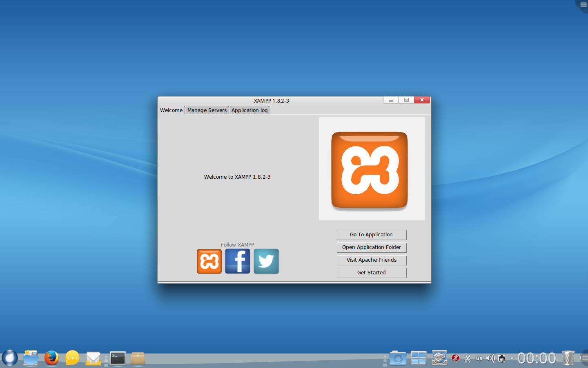Open the system settings gear icon
Image resolution: width=588 pixels, height=368 pixels.
tap(439, 358)
